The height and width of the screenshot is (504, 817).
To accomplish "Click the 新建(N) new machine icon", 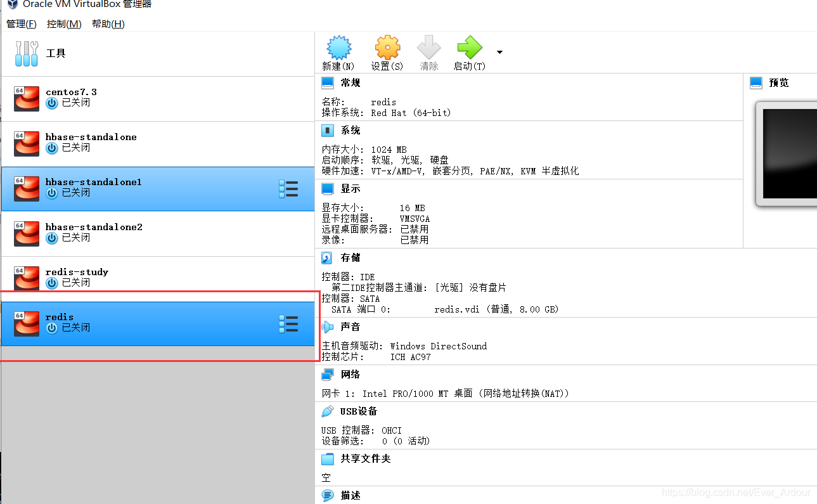I will click(338, 48).
